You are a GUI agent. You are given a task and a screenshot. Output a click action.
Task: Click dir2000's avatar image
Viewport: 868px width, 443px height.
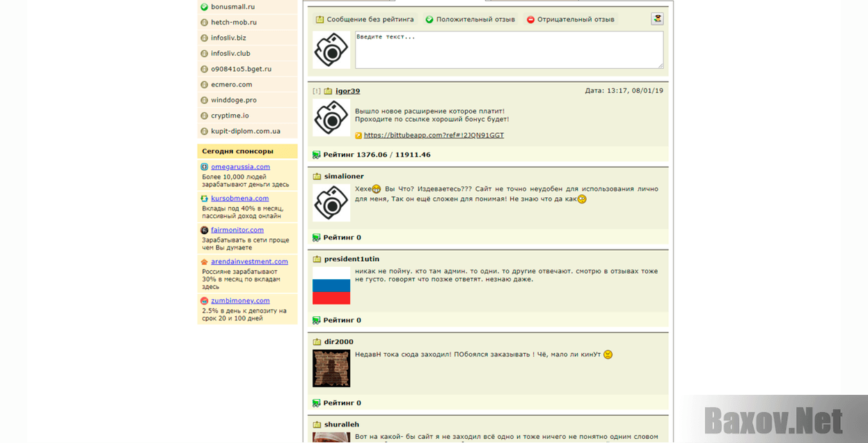331,368
